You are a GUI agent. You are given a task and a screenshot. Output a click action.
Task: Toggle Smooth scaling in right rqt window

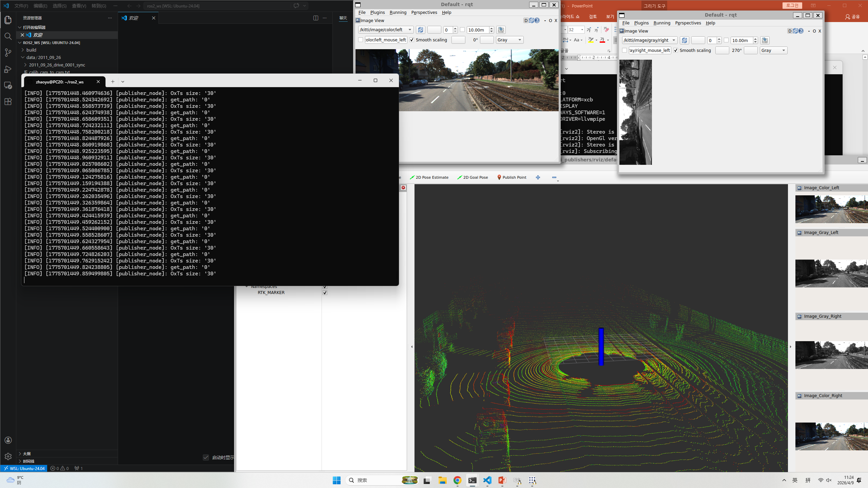tap(676, 51)
